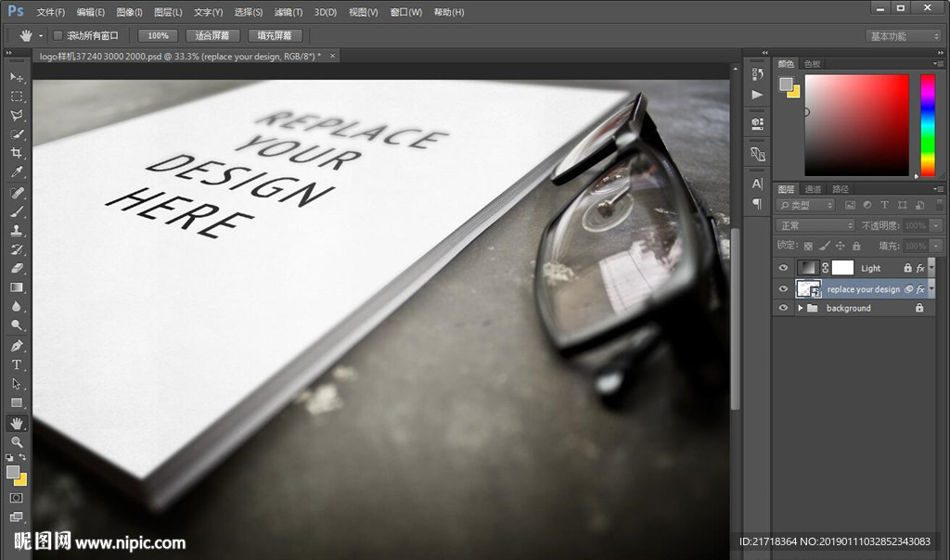Switch to the 通道 tab
This screenshot has width=950, height=560.
tap(813, 189)
